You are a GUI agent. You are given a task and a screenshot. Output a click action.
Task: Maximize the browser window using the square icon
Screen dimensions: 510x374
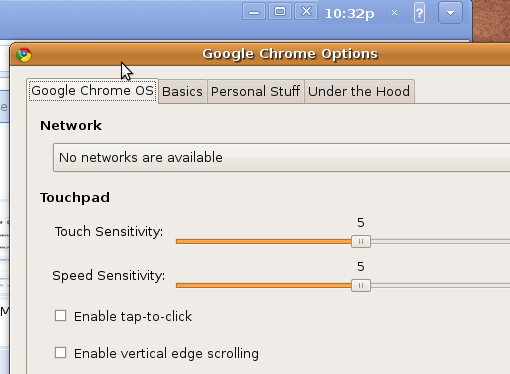coord(280,12)
